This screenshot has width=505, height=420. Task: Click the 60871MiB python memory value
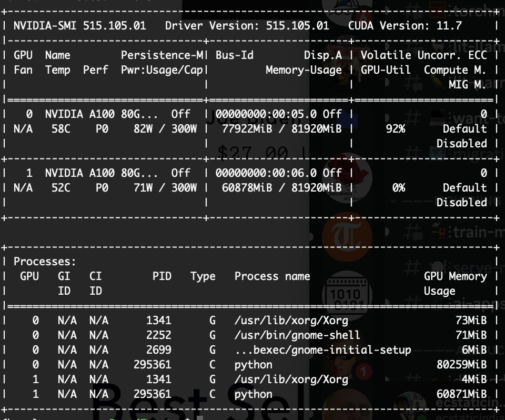462,394
